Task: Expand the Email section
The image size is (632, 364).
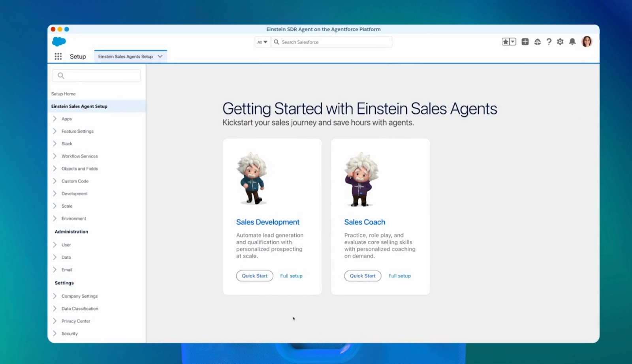Action: pos(55,270)
